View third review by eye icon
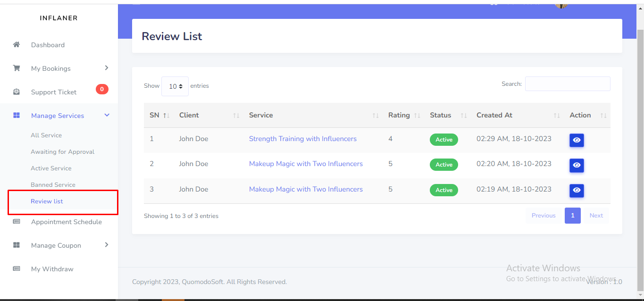The height and width of the screenshot is (301, 644). point(577,191)
